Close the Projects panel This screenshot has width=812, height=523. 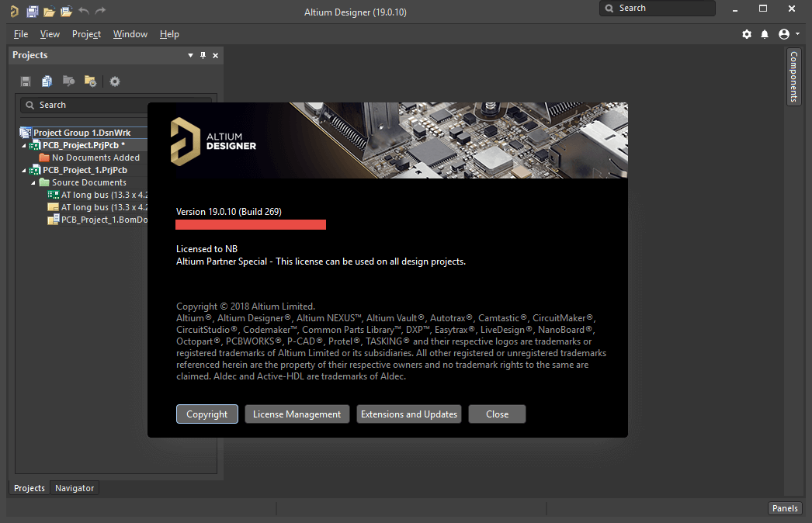click(216, 55)
